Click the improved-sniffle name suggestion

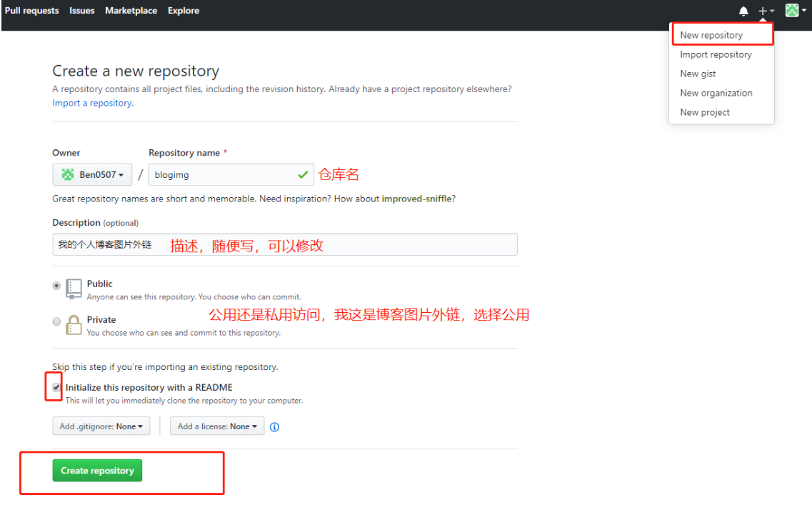(x=417, y=199)
